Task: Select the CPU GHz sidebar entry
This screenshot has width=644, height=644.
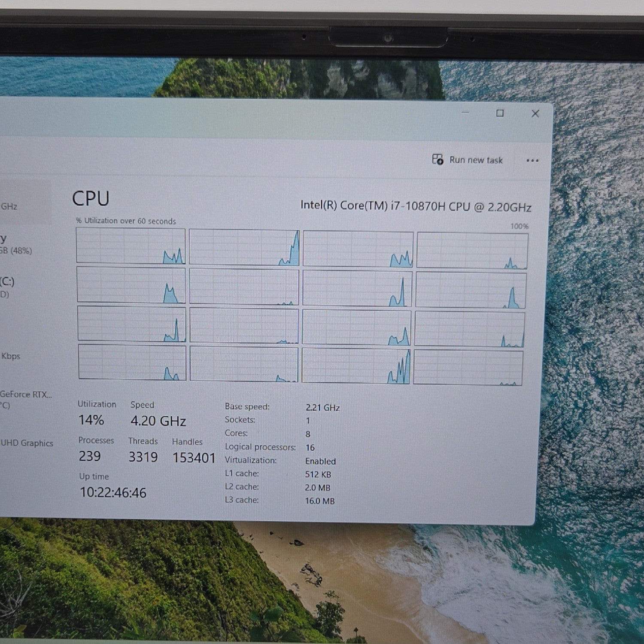Action: [x=25, y=202]
